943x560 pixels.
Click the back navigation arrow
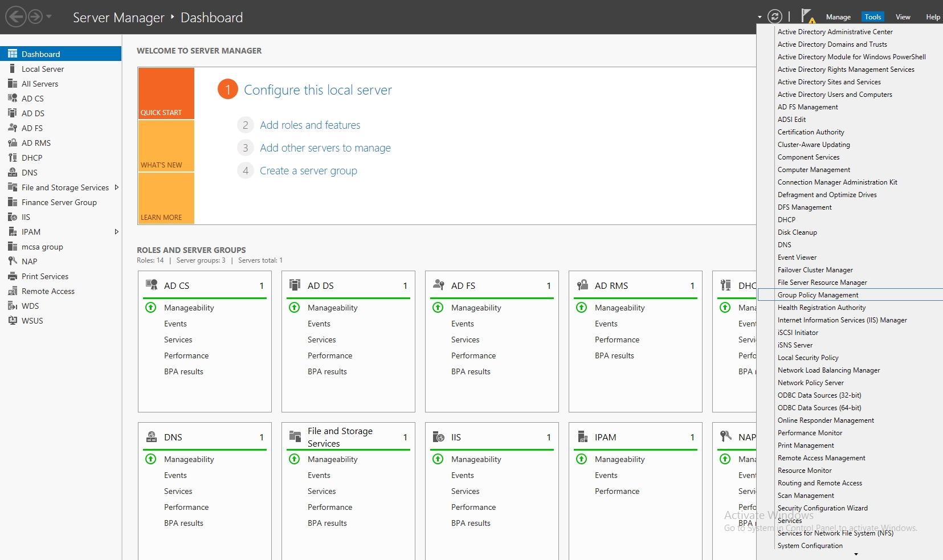coord(17,17)
